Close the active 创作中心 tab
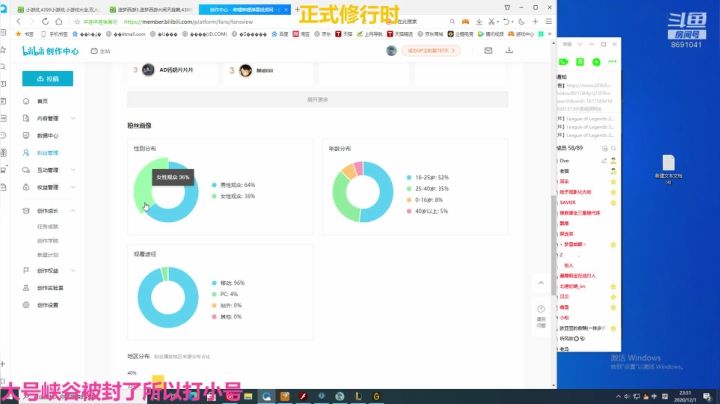Image resolution: width=720 pixels, height=404 pixels. pos(287,9)
